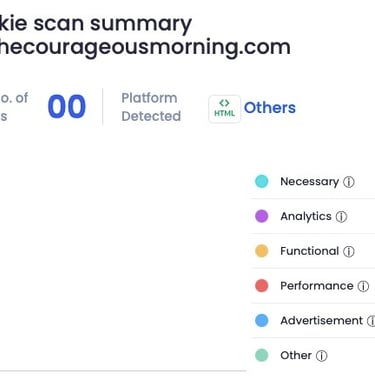This screenshot has height=380, width=375.
Task: Select the cyan Necessary color dot
Action: (x=262, y=181)
